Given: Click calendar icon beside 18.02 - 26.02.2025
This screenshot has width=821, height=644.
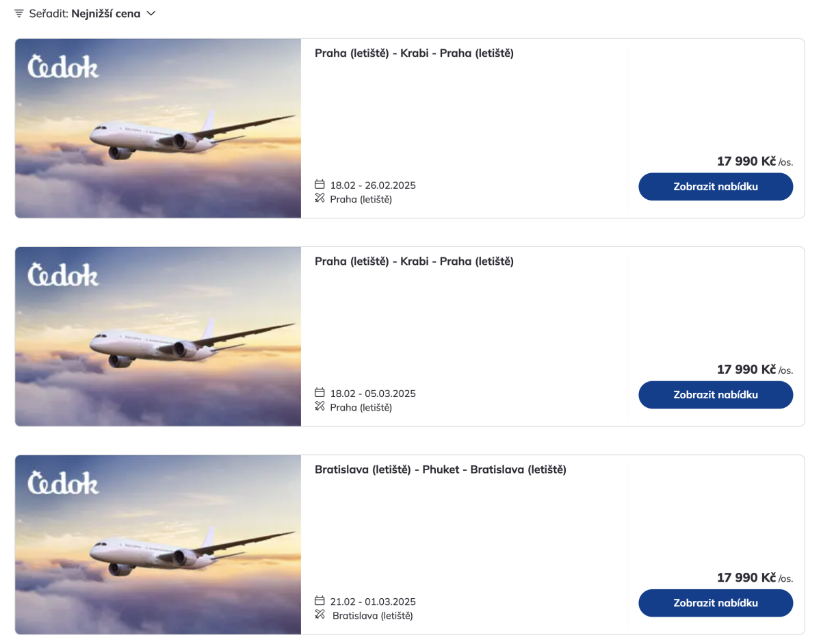Looking at the screenshot, I should pos(320,184).
